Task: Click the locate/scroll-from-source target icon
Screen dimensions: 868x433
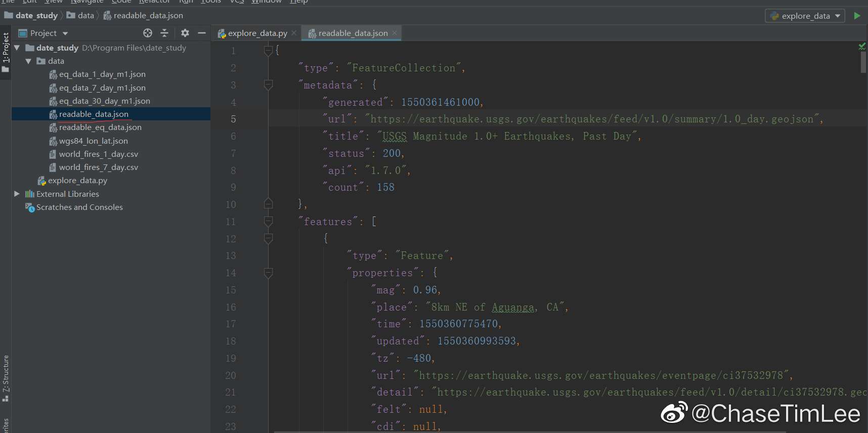Action: [148, 33]
